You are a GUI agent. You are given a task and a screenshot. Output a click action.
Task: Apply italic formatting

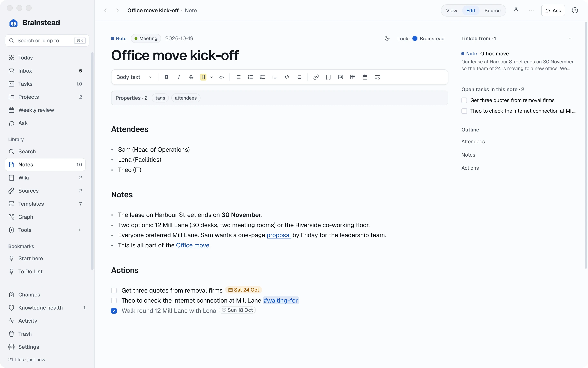tap(179, 77)
